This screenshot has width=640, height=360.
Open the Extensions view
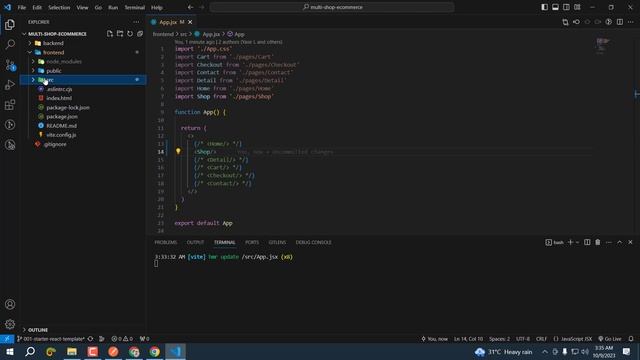pos(10,105)
